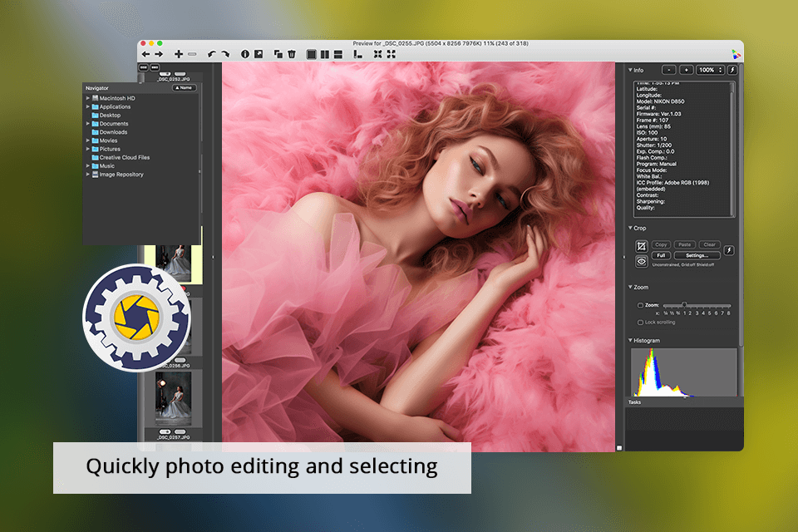Select single image view layout

tap(312, 55)
